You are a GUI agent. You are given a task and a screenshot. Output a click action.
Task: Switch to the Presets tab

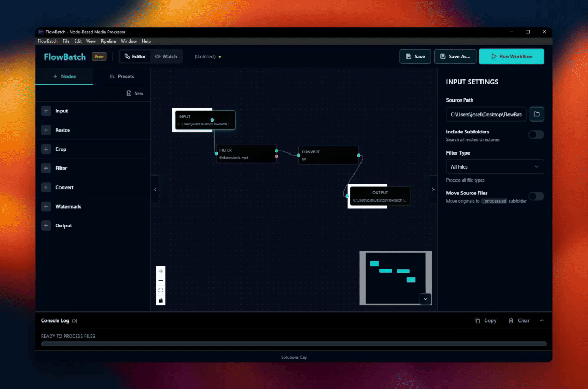(x=122, y=76)
